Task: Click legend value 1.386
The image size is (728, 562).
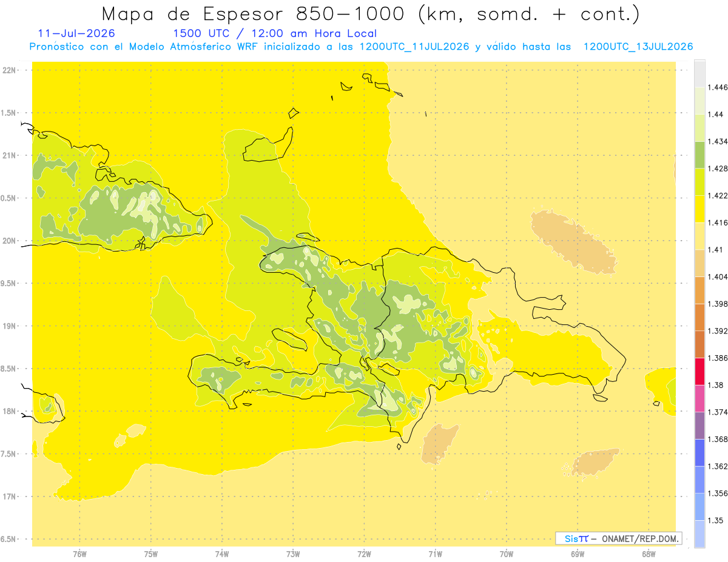Action: tap(718, 358)
